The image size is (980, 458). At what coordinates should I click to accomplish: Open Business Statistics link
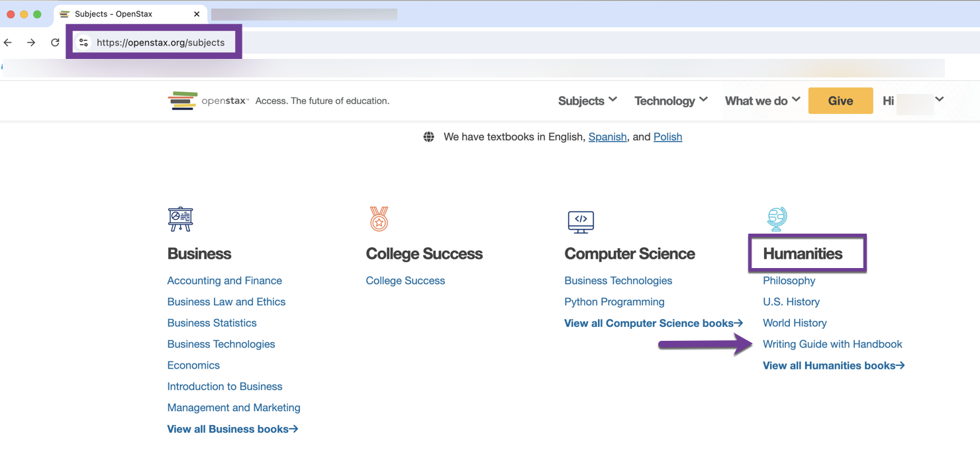click(212, 323)
